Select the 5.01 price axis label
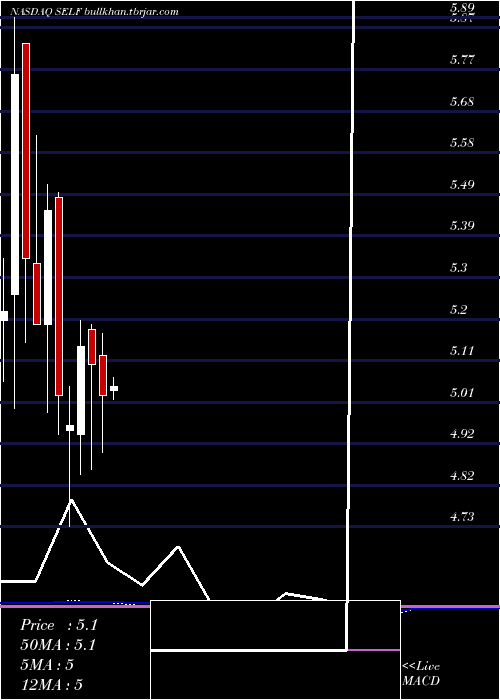500x700 pixels. [x=462, y=392]
